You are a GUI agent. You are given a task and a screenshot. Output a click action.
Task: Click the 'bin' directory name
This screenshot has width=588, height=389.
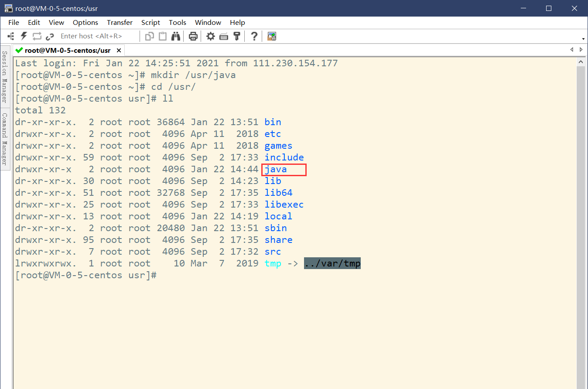tap(273, 122)
